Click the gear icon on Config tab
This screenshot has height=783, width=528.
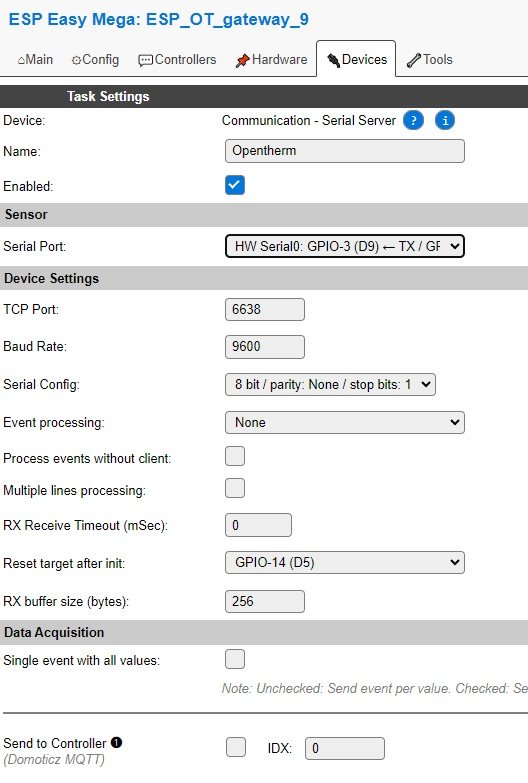76,60
